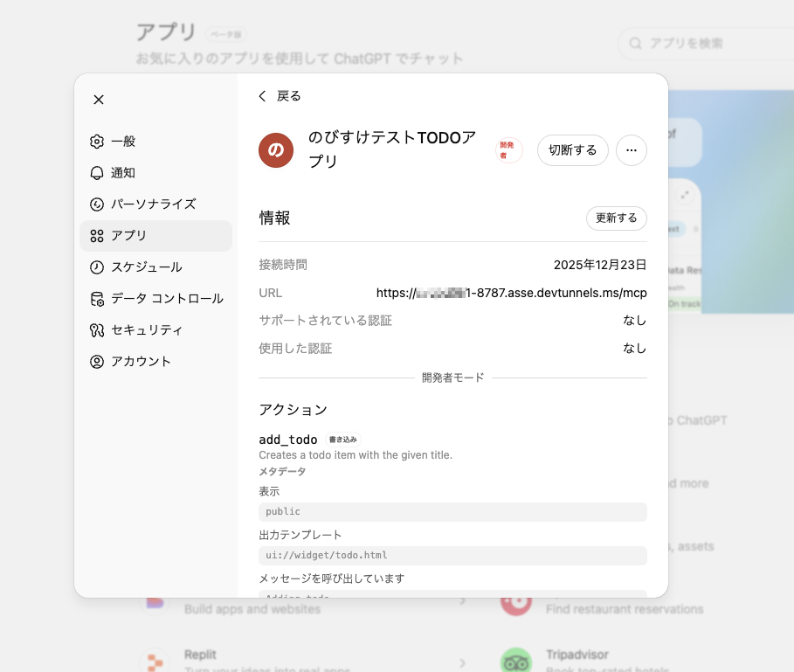This screenshot has width=794, height=672.
Task: Open Tripadvisor app icon in background list
Action: pos(516,661)
